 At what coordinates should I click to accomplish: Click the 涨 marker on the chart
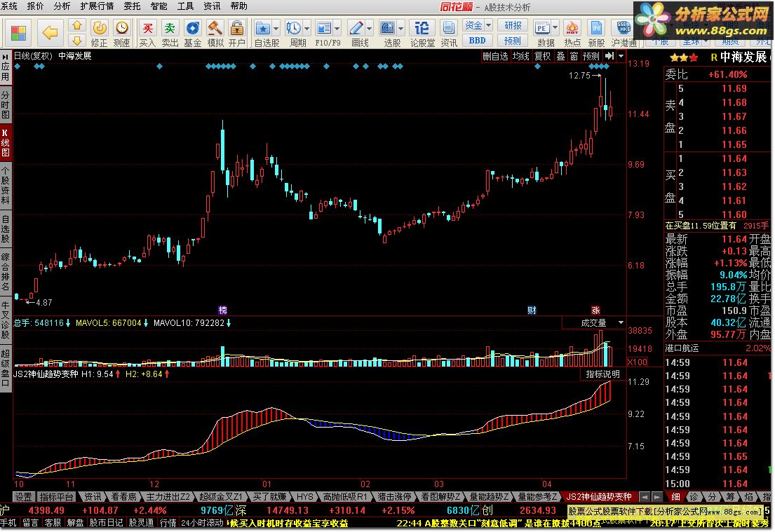(595, 311)
